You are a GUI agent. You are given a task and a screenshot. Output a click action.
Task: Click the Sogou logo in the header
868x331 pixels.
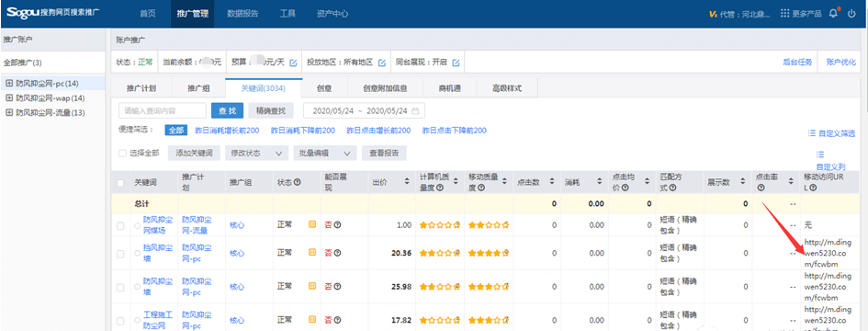tap(53, 13)
